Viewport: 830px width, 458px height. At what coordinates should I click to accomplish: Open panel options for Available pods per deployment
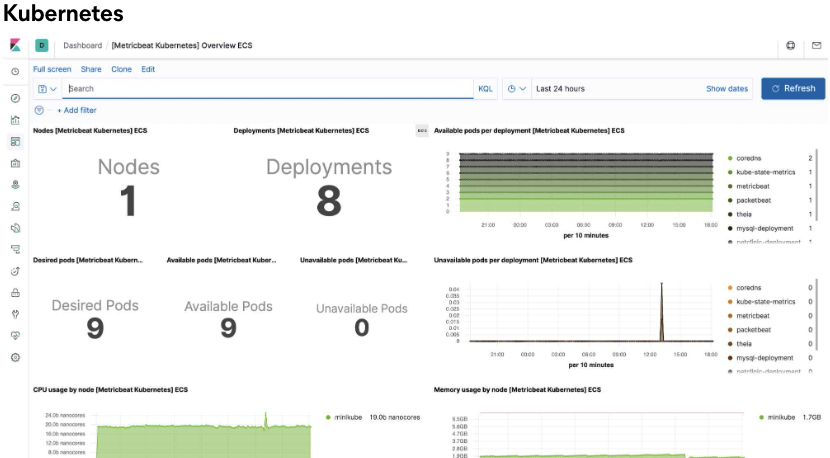422,130
